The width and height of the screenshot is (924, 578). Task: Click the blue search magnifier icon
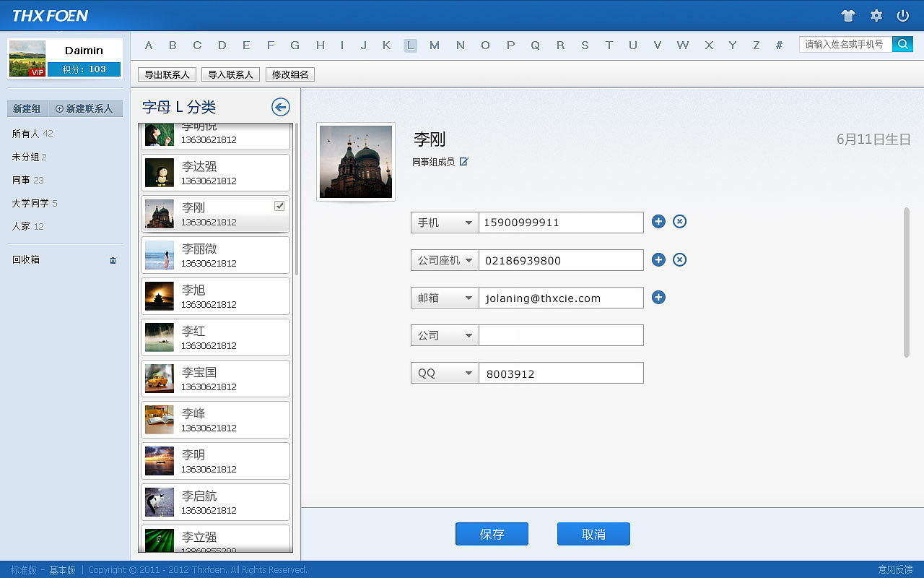click(x=902, y=44)
